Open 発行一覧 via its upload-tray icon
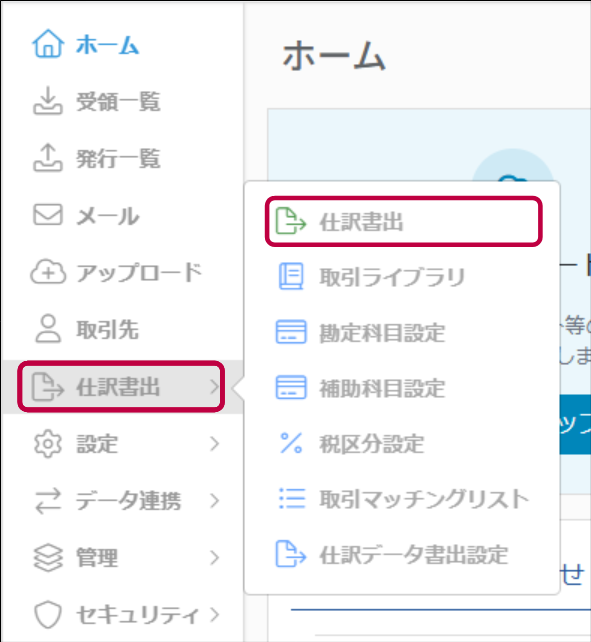591x642 pixels. pos(48,157)
